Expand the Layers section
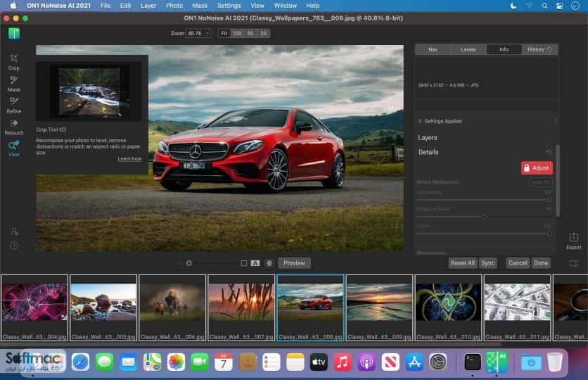Viewport: 588px width, 380px height. tap(428, 138)
